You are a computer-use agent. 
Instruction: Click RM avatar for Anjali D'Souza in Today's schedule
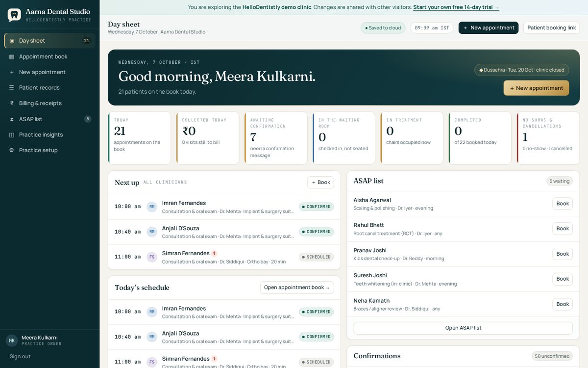tap(152, 337)
